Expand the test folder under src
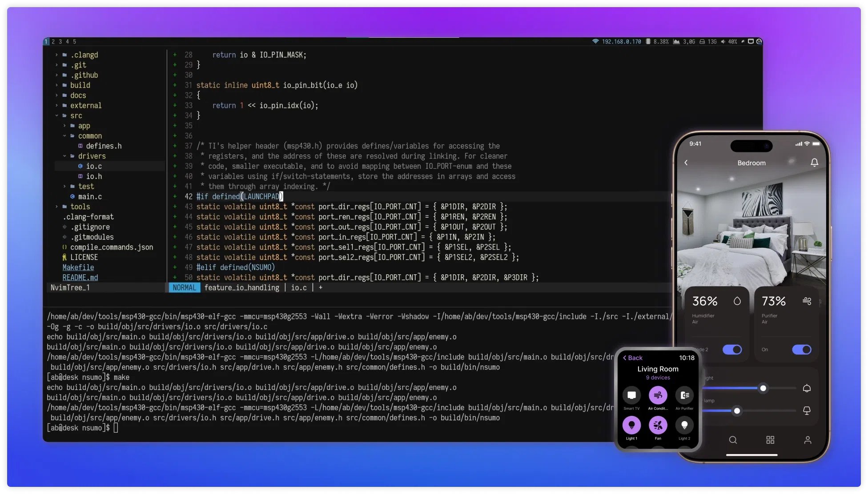Image resolution: width=868 pixels, height=494 pixels. pos(86,187)
